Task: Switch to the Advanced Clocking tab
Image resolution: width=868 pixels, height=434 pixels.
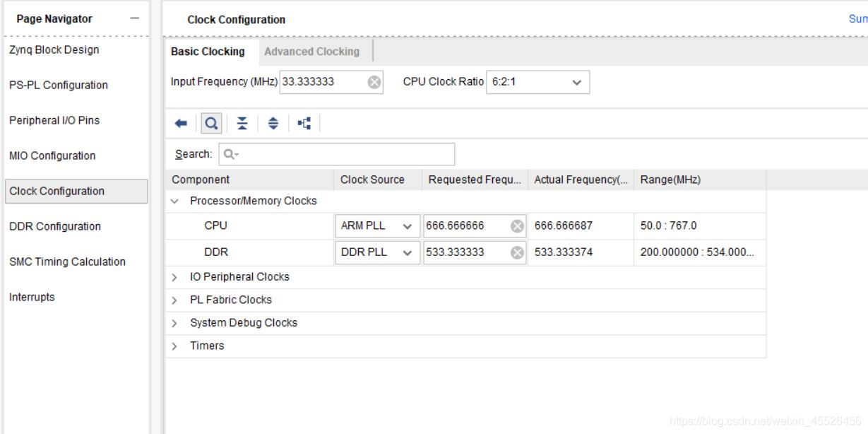Action: pos(311,52)
